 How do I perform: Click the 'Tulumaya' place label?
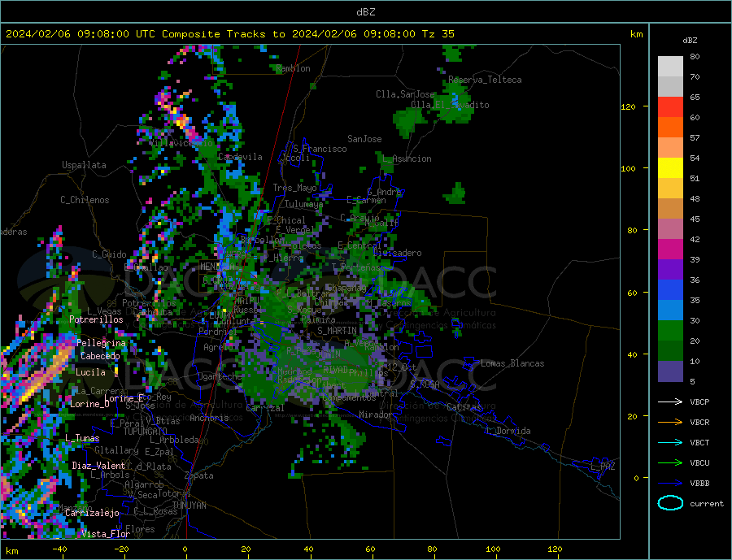pos(304,204)
